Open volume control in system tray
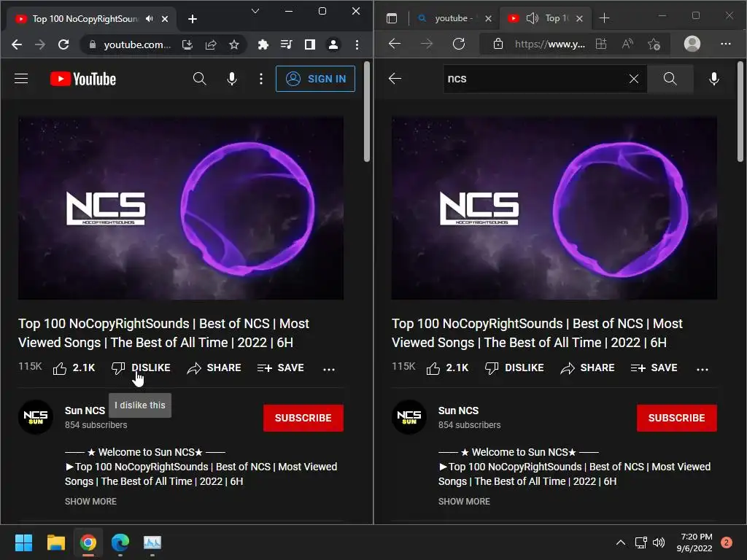The image size is (747, 560). (659, 542)
